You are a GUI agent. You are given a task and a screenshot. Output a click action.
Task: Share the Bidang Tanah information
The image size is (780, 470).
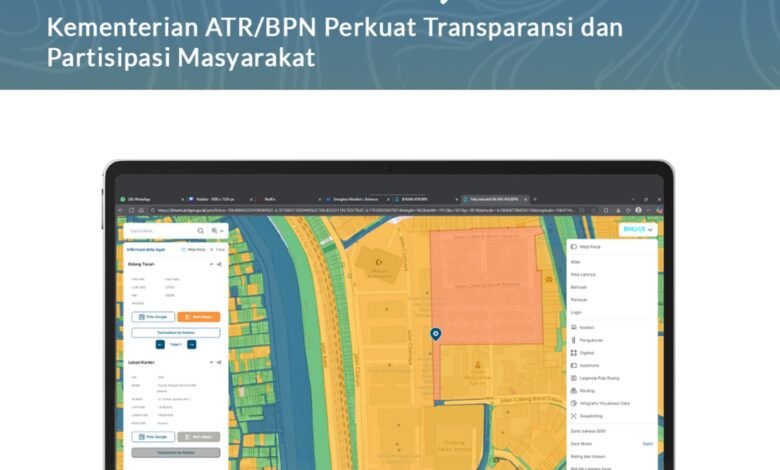point(219,264)
